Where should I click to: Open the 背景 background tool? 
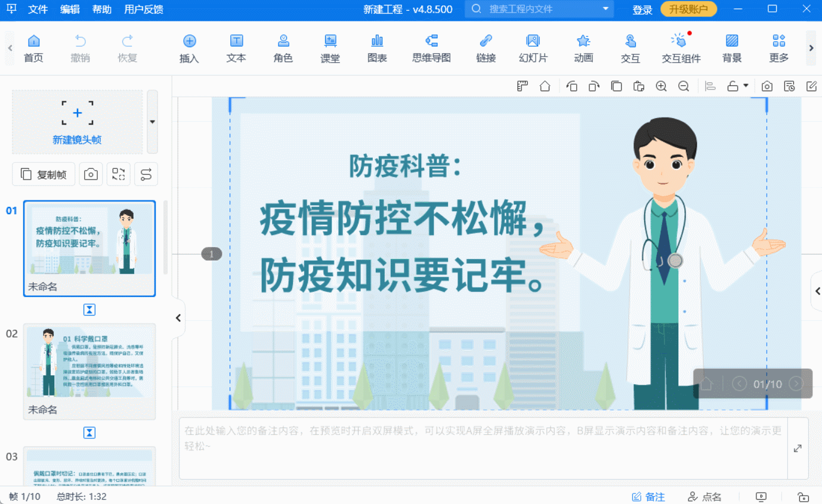point(731,48)
